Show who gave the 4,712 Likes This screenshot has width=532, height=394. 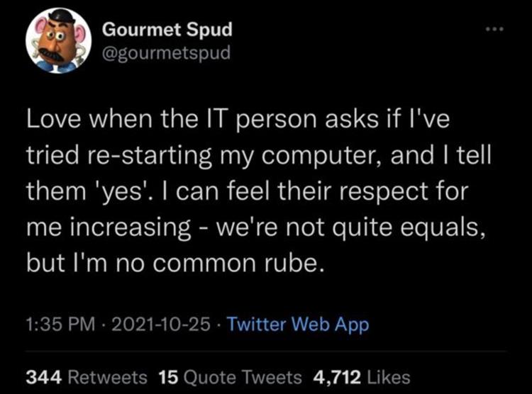click(x=360, y=376)
